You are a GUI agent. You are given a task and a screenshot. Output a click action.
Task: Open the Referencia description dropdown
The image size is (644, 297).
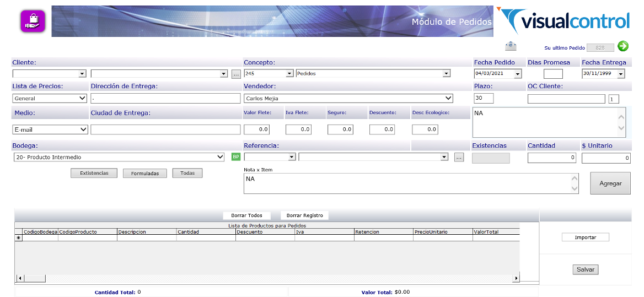click(443, 157)
